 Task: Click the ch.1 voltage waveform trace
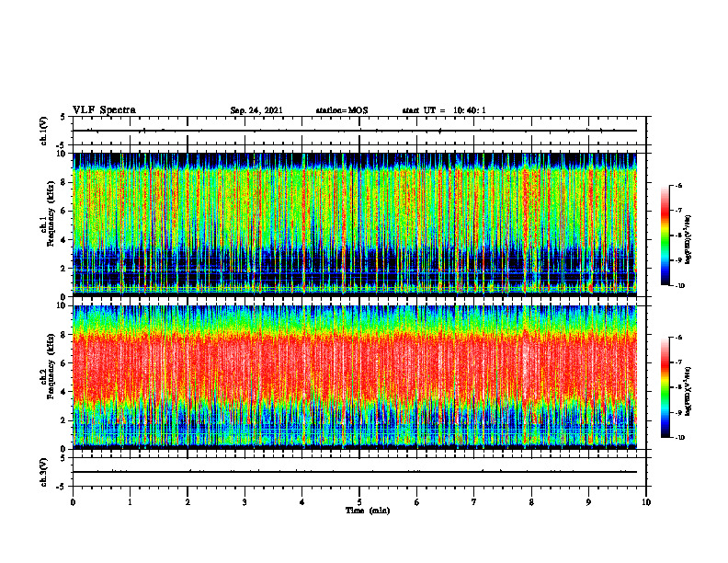click(x=355, y=131)
